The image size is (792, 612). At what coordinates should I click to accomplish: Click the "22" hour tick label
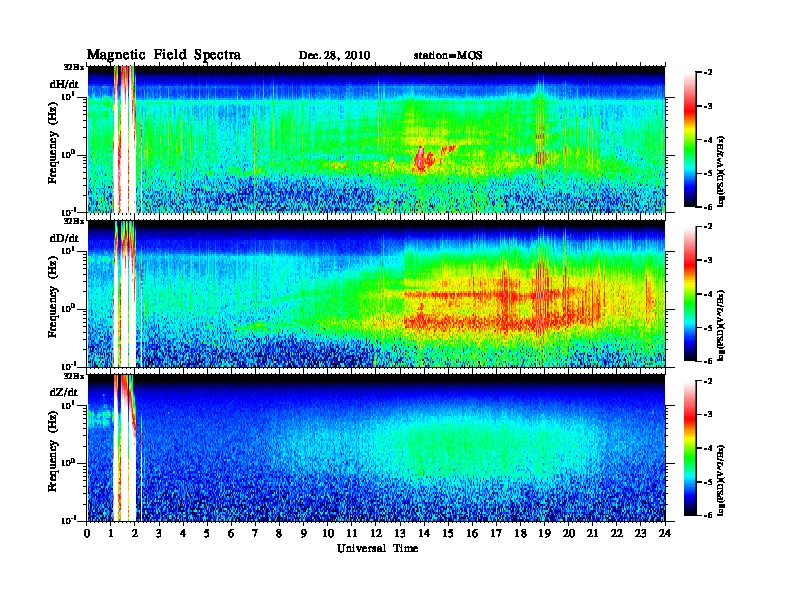[617, 533]
